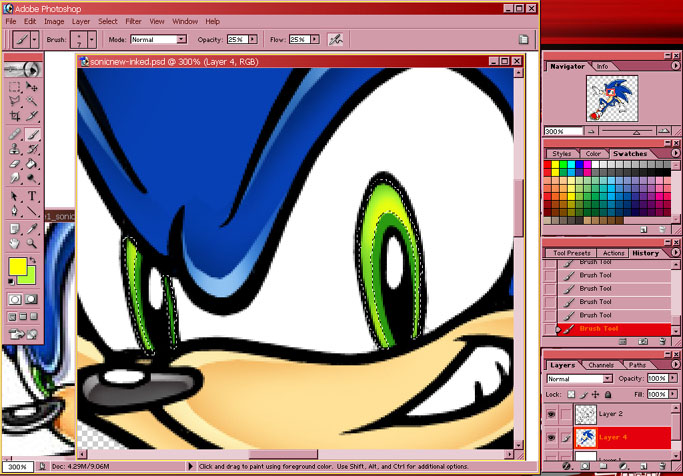Open the Filter menu

point(133,21)
